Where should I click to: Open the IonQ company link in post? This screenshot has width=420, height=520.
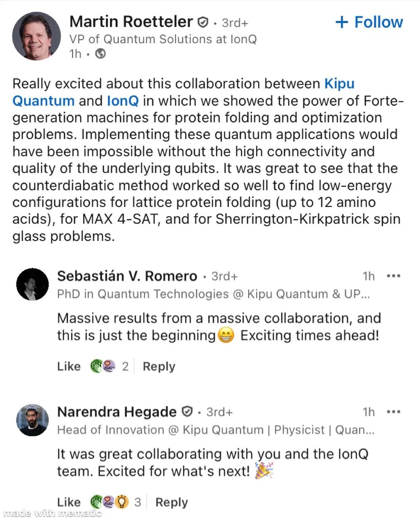[x=123, y=101]
